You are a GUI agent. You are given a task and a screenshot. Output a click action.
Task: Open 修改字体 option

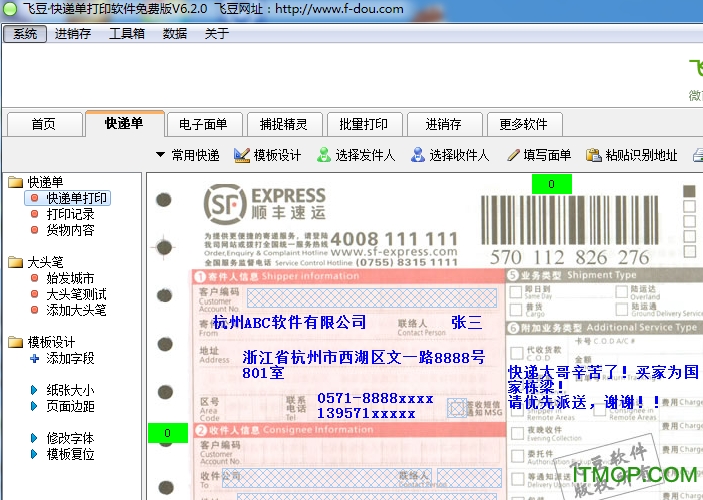pyautogui.click(x=70, y=438)
